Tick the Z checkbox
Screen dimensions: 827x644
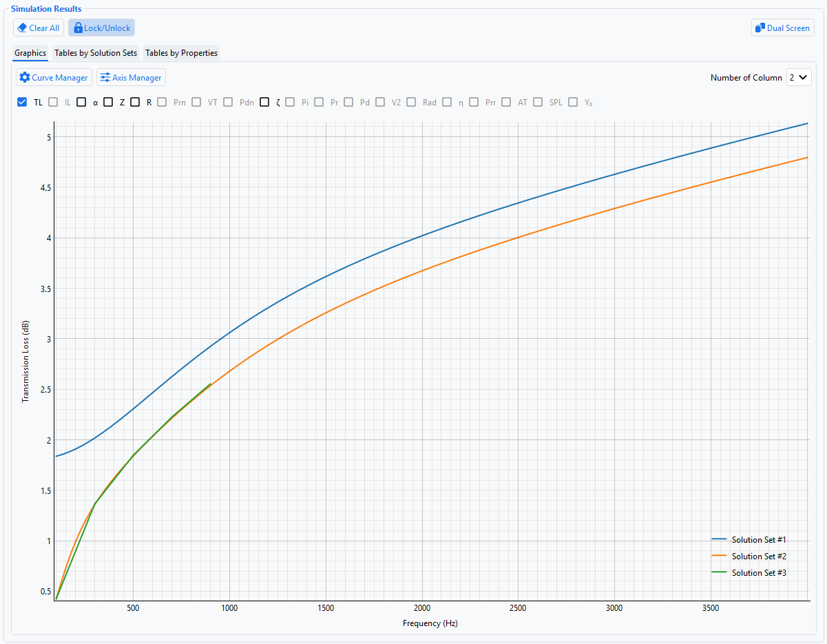point(108,103)
